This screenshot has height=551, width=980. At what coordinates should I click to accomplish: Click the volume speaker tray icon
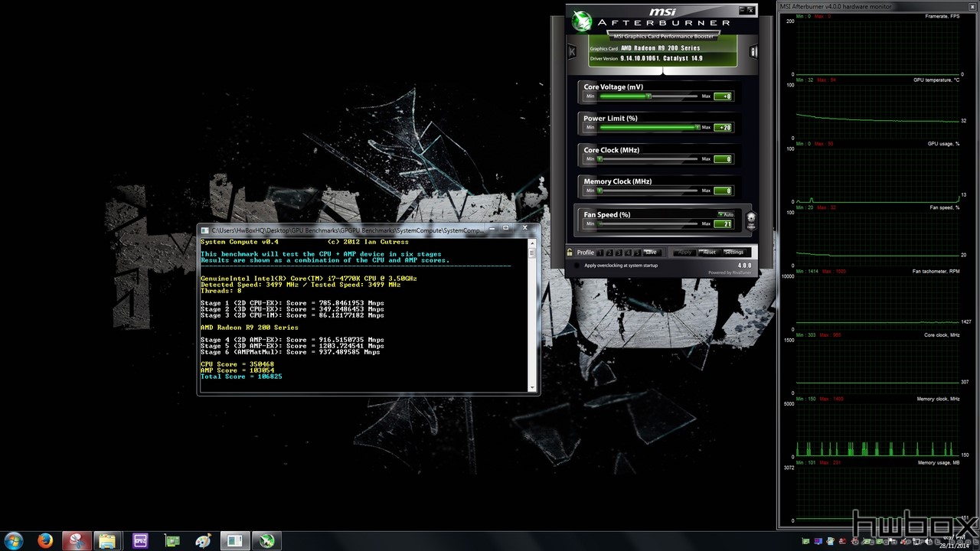click(x=929, y=541)
